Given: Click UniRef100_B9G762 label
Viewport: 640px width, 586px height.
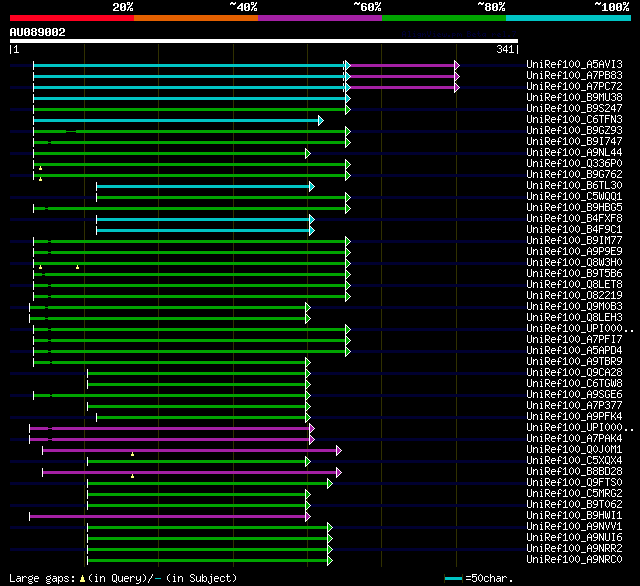Looking at the screenshot, I should click(574, 175).
